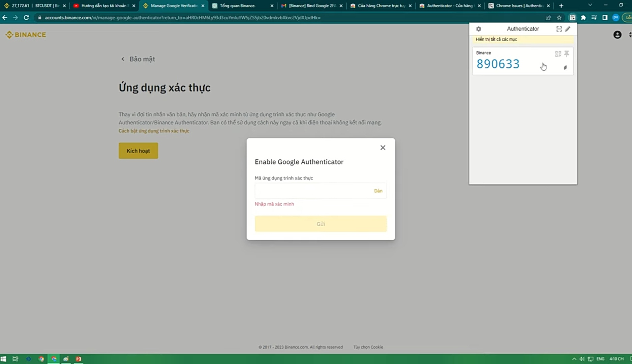Click the Hiển thị tất cả các mục banner
Screen dimensions: 632x364
click(523, 39)
